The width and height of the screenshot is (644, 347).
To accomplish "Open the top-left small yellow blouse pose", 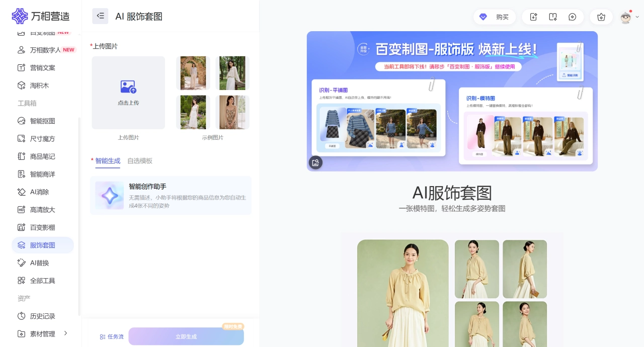I will (477, 269).
